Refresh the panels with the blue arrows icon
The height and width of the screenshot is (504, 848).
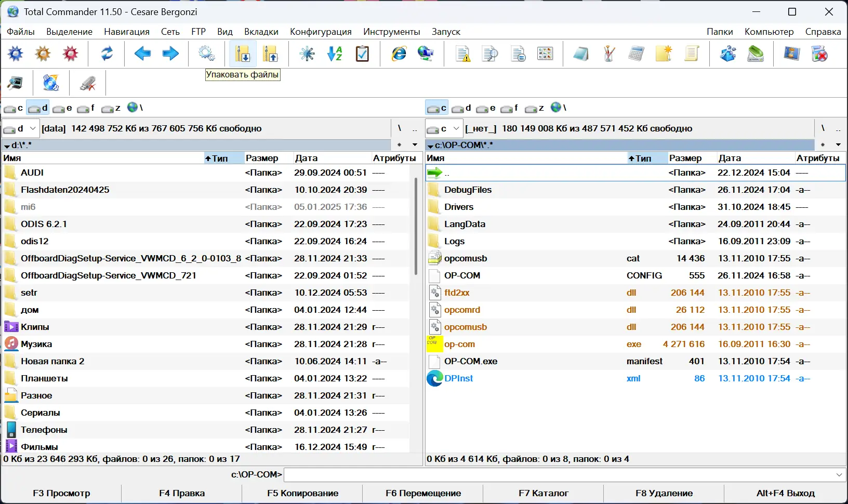pyautogui.click(x=107, y=54)
